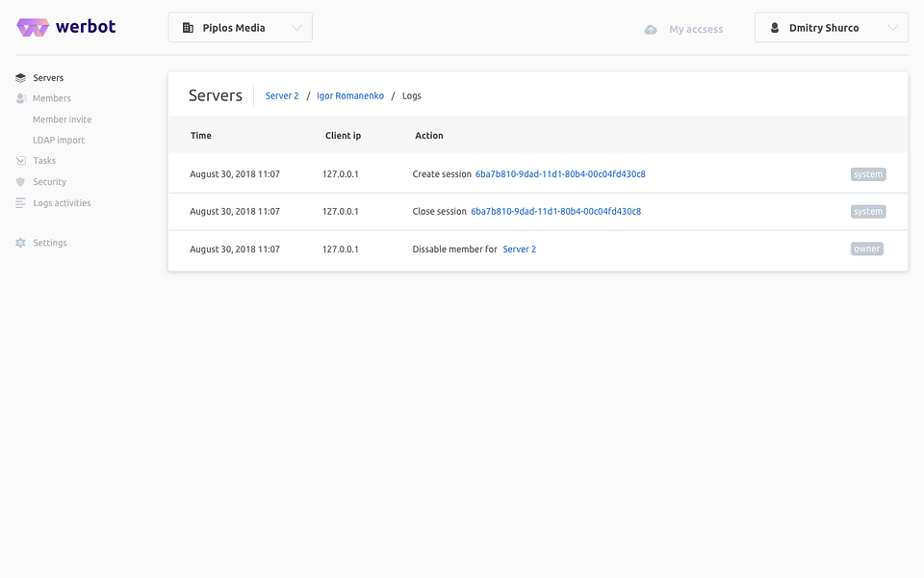The height and width of the screenshot is (578, 924).
Task: Click Server 2 link in the Disable member row
Action: (520, 249)
